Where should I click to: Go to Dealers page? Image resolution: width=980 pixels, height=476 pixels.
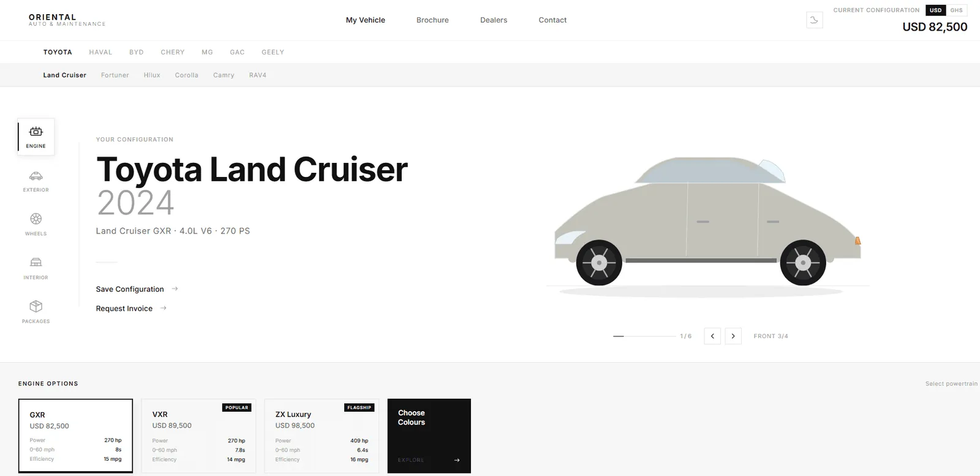pos(494,20)
